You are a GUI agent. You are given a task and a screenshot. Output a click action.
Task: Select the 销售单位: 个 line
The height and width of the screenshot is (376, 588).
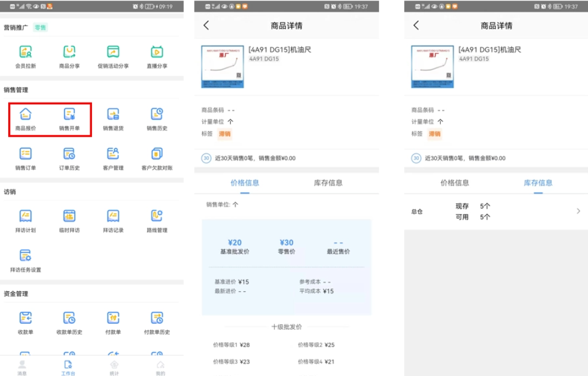point(222,205)
